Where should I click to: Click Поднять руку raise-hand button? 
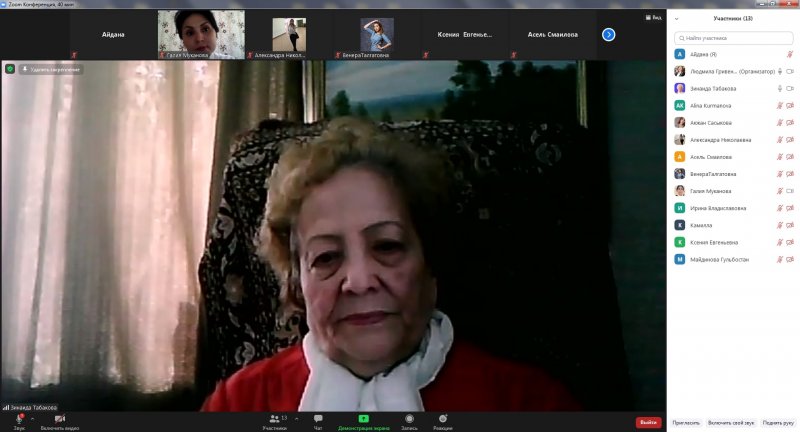coord(778,423)
